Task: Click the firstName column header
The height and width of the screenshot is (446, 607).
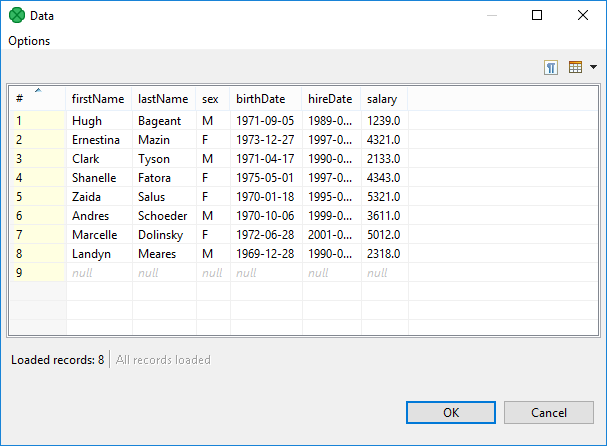Action: click(x=98, y=99)
